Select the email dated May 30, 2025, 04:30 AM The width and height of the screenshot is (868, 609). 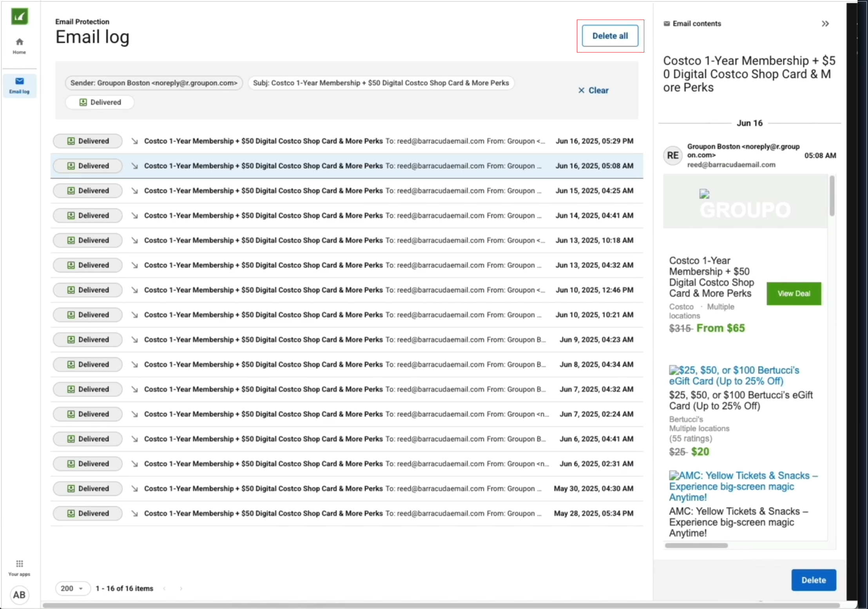347,489
